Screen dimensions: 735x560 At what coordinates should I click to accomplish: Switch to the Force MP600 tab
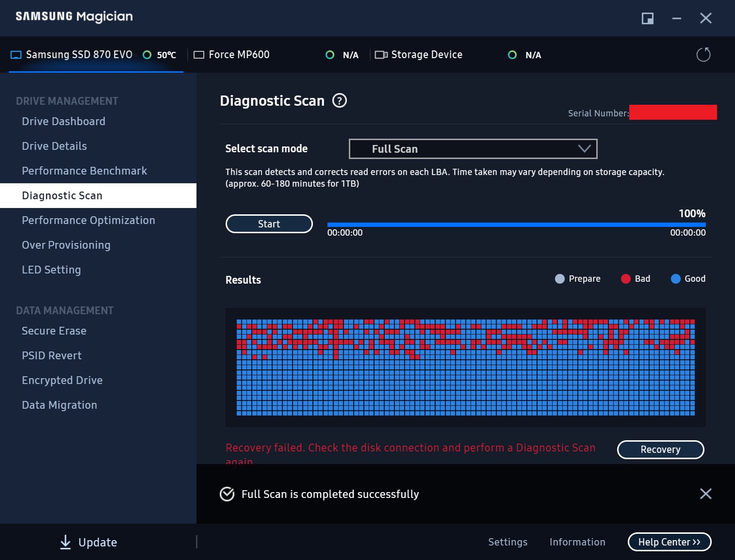(x=277, y=55)
